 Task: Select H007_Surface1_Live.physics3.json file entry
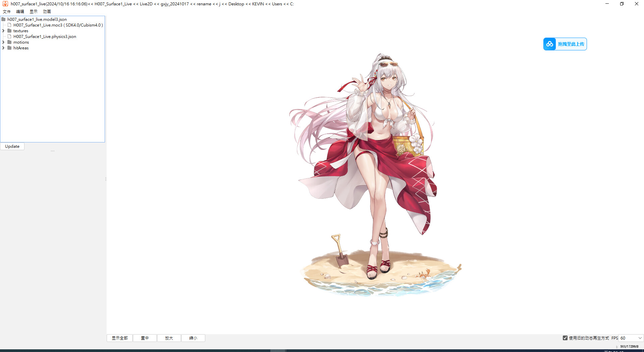(x=45, y=37)
